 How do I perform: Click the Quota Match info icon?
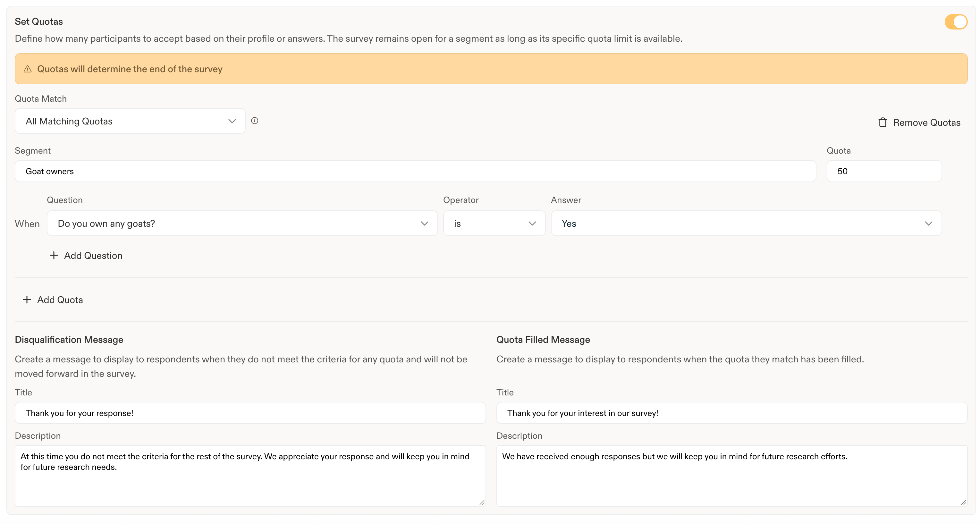point(255,121)
